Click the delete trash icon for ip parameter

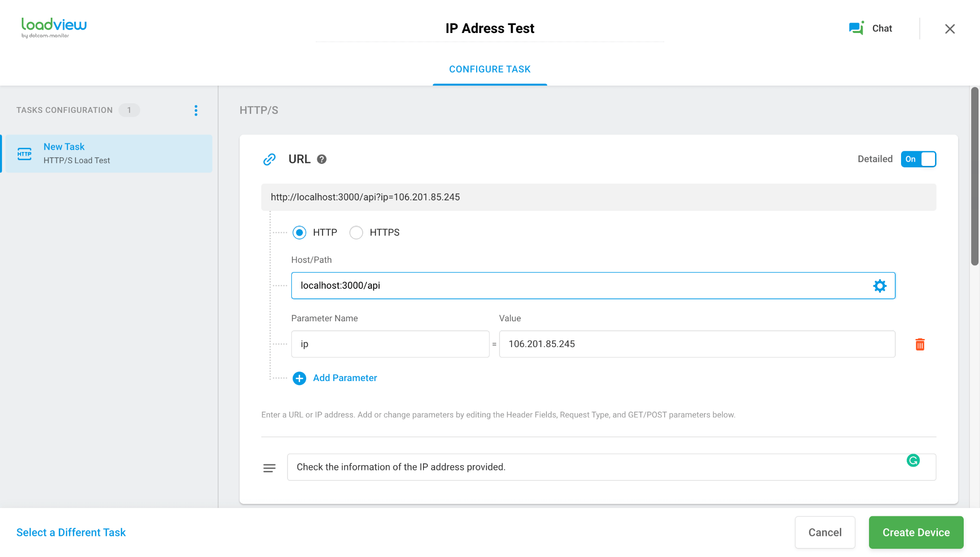tap(920, 344)
